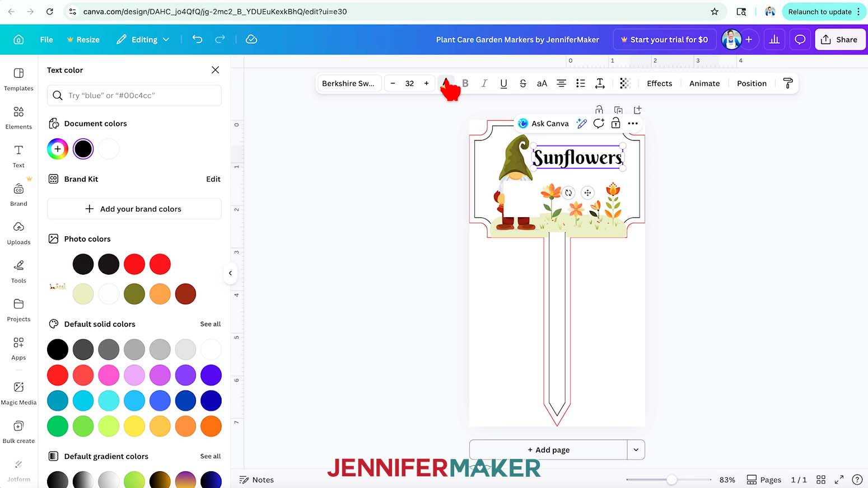
Task: Open the Position panel
Action: (x=752, y=83)
